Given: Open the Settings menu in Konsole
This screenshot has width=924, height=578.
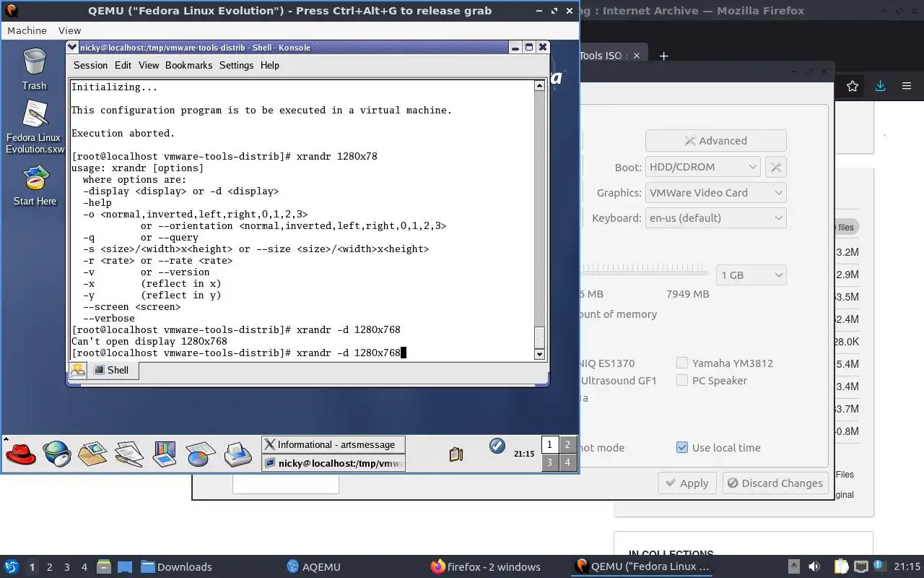Looking at the screenshot, I should point(236,65).
